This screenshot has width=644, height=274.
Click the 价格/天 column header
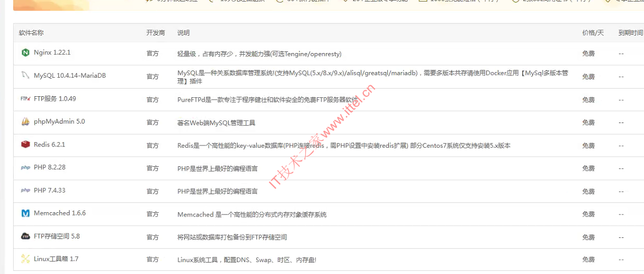coord(593,33)
